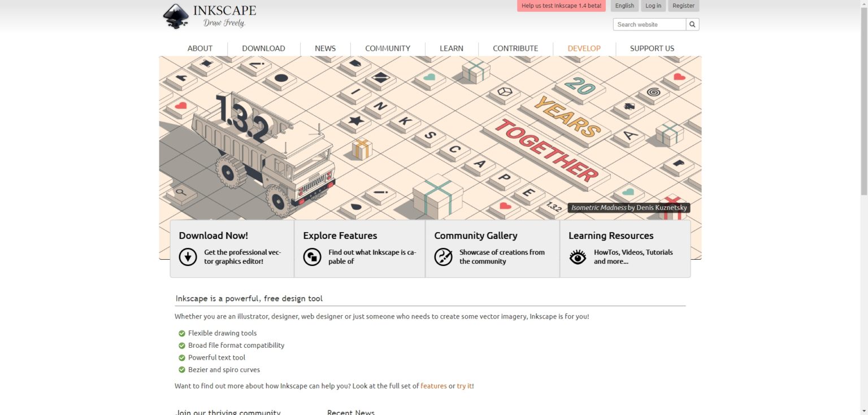Image resolution: width=868 pixels, height=415 pixels.
Task: Click the Community Gallery palette icon
Action: point(443,257)
